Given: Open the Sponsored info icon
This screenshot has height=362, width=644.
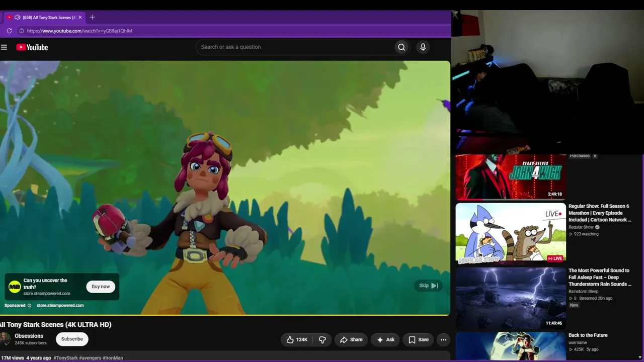Looking at the screenshot, I should [x=29, y=306].
